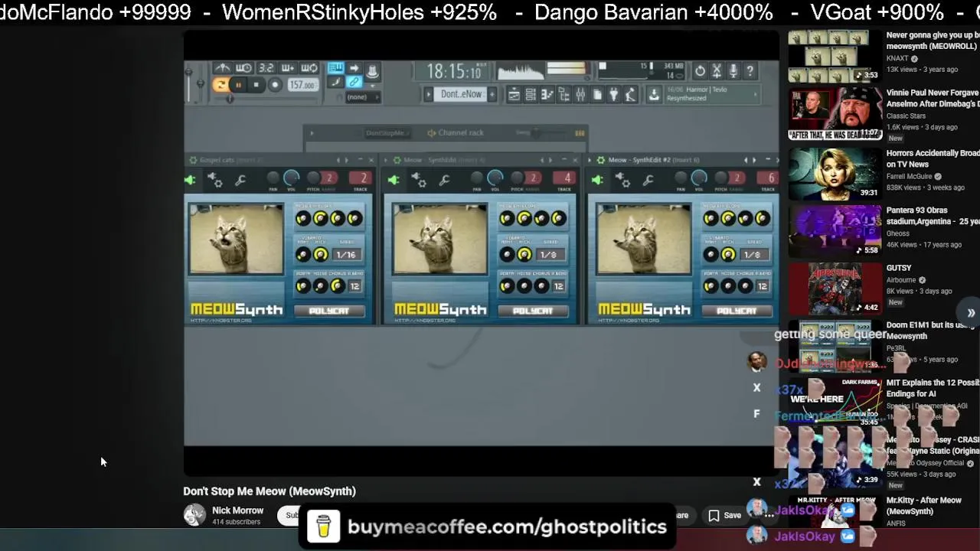Click the blue link-to-controller icon

point(354,83)
